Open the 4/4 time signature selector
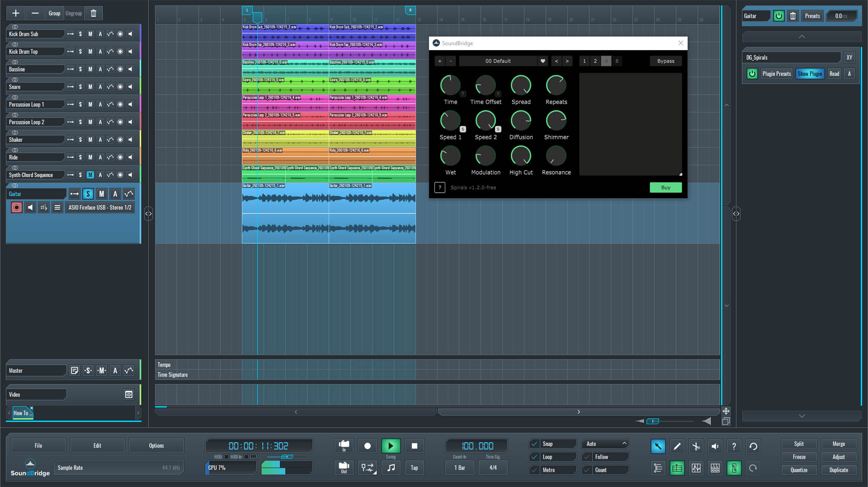868x487 pixels. (493, 468)
